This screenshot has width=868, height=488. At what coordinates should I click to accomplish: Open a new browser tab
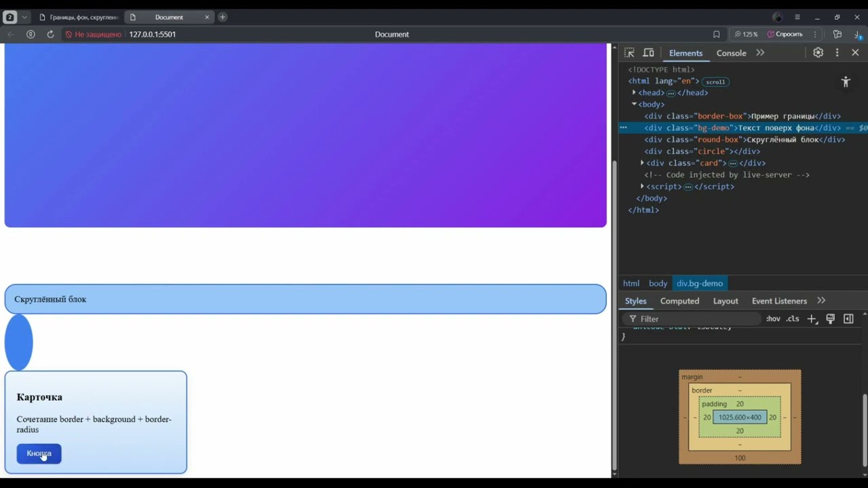pyautogui.click(x=222, y=17)
